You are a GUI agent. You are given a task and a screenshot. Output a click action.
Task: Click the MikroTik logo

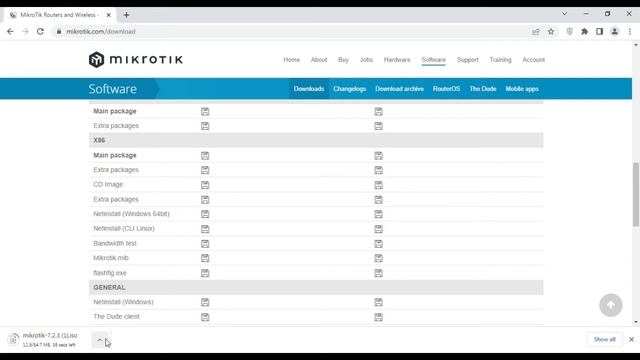[x=136, y=60]
